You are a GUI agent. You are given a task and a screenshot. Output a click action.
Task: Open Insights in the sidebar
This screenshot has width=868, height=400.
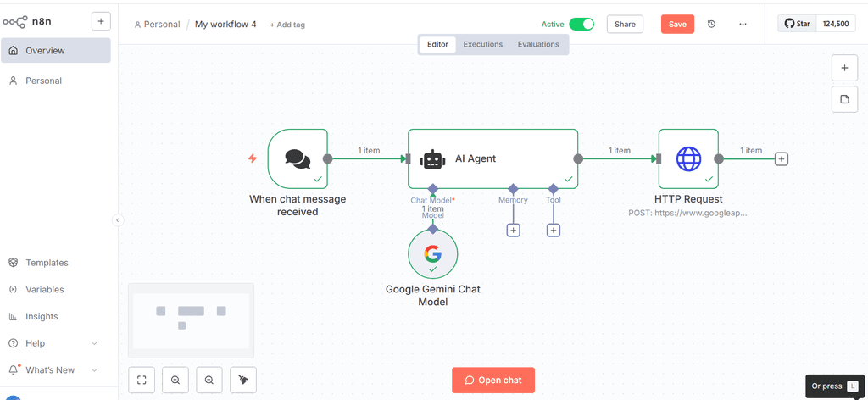click(56, 316)
